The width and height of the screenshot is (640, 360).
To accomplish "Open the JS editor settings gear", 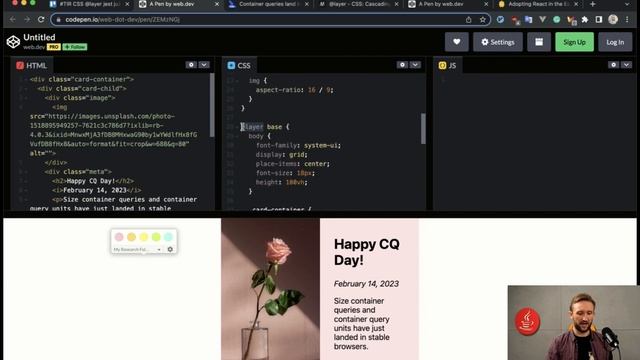I will [613, 65].
